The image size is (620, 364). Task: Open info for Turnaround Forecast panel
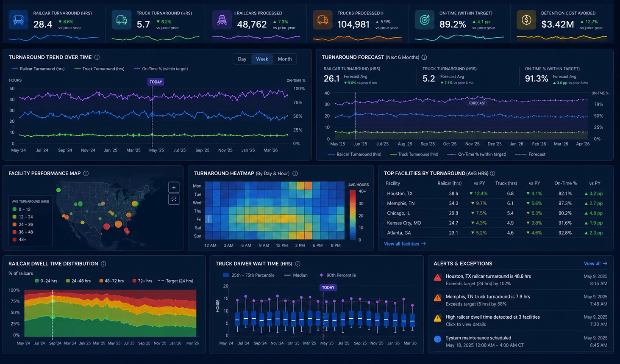[424, 57]
